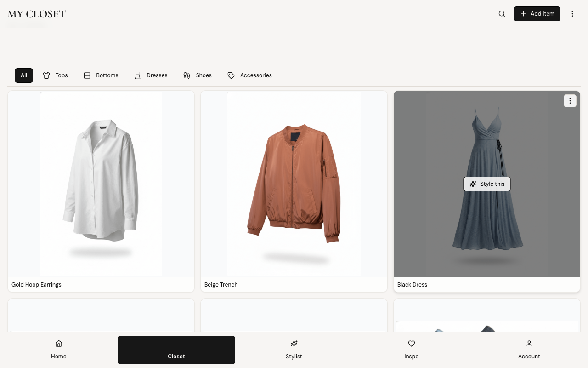
Task: Open Black Dress card three-dot menu
Action: click(570, 101)
